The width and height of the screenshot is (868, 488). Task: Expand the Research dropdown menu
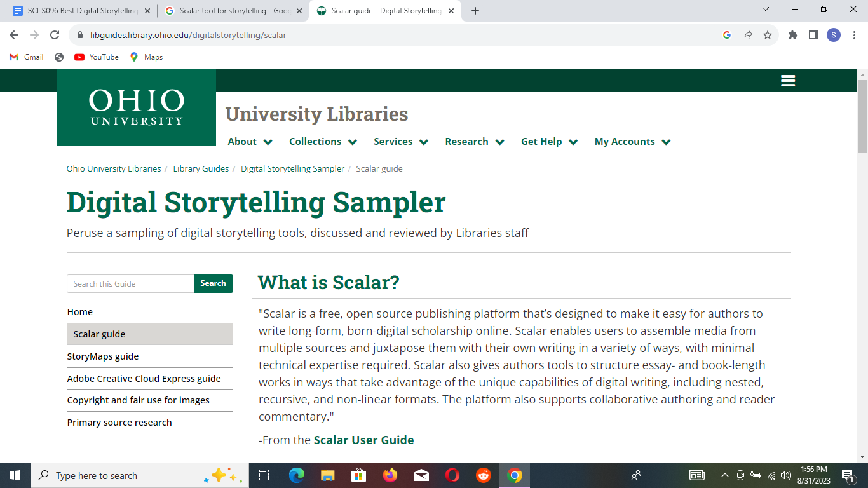[474, 141]
